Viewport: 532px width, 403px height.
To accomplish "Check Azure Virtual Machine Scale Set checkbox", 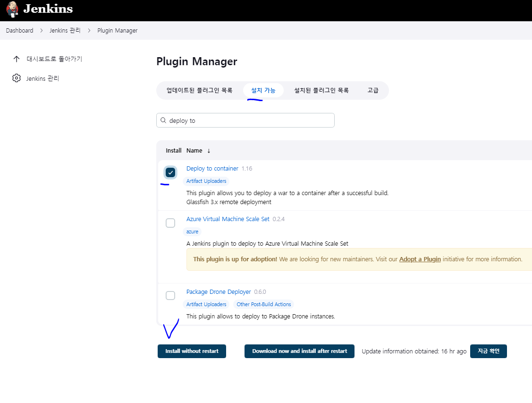I will click(170, 223).
